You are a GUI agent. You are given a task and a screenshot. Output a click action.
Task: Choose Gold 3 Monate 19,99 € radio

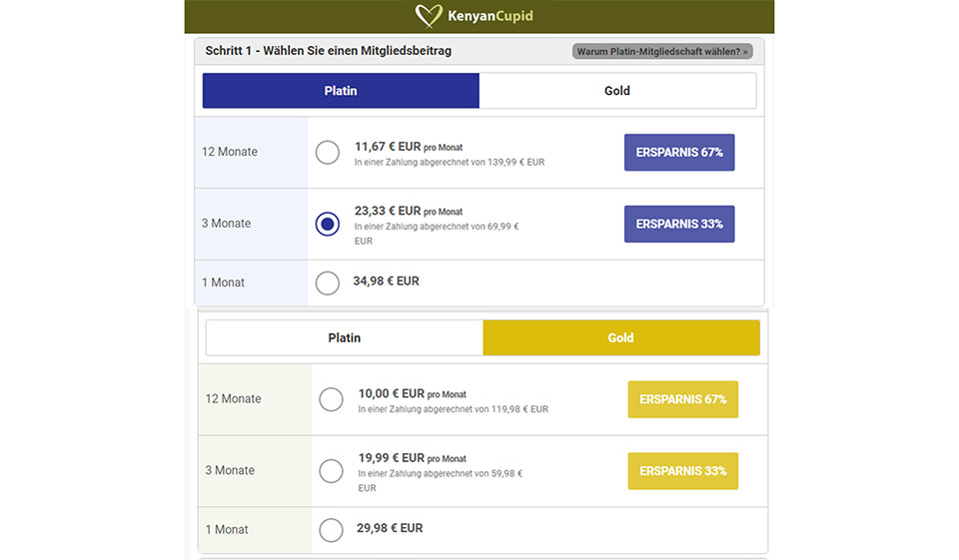point(331,471)
